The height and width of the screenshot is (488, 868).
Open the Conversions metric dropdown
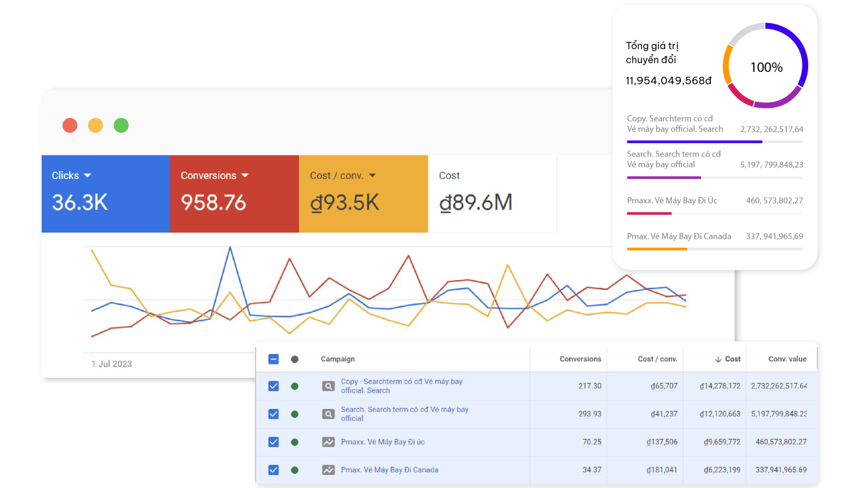click(x=245, y=176)
